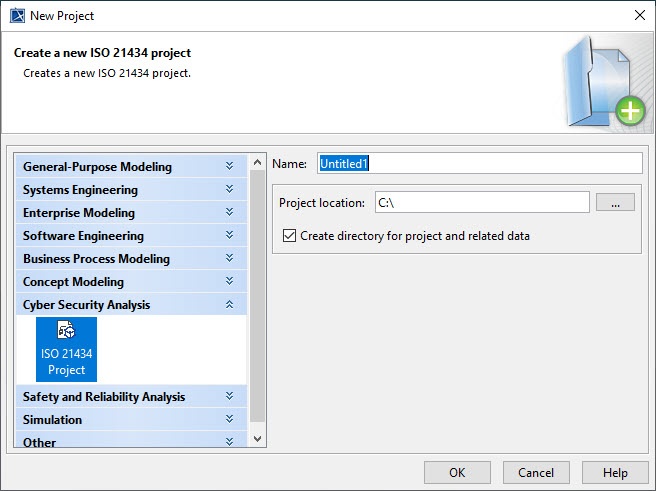Screen dimensions: 656x491
Task: Expand the Systems Engineering section arrow
Action: click(229, 189)
